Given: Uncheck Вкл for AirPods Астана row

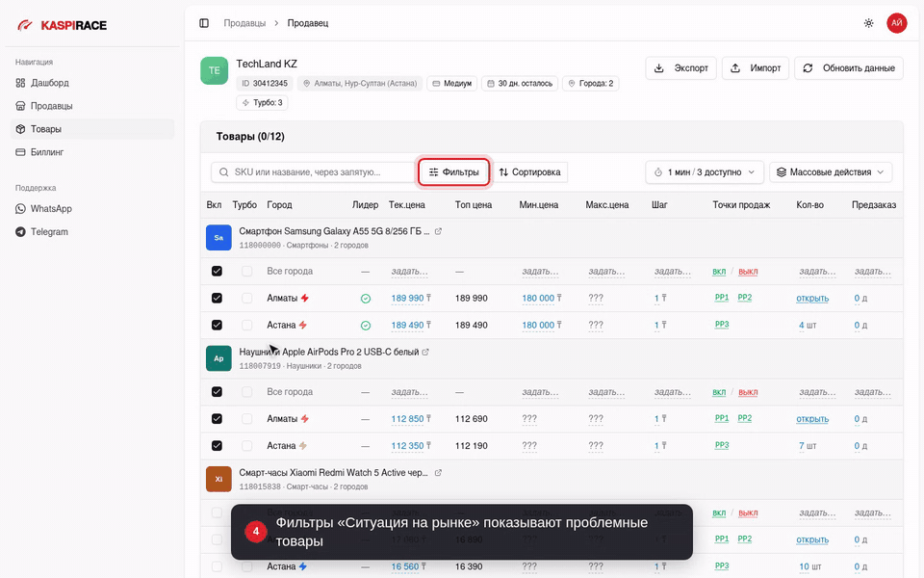Looking at the screenshot, I should (217, 446).
